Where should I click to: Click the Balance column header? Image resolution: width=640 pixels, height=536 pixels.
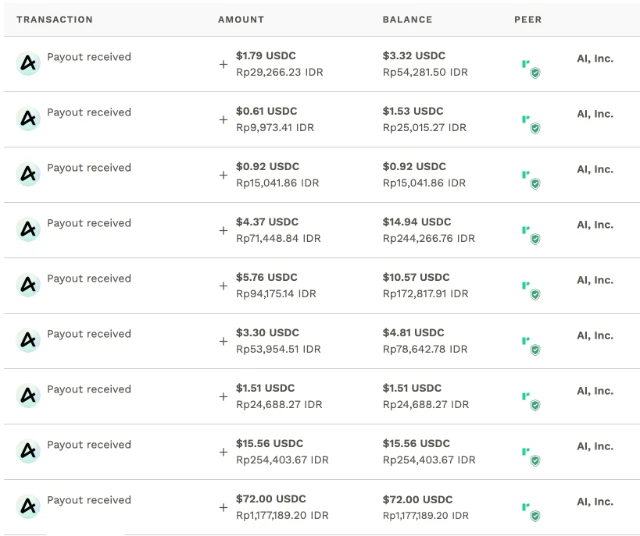pos(407,20)
